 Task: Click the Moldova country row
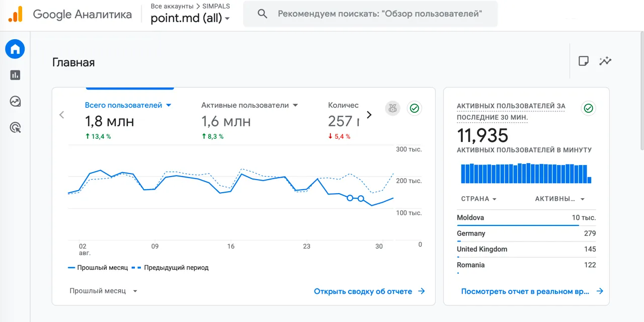526,218
